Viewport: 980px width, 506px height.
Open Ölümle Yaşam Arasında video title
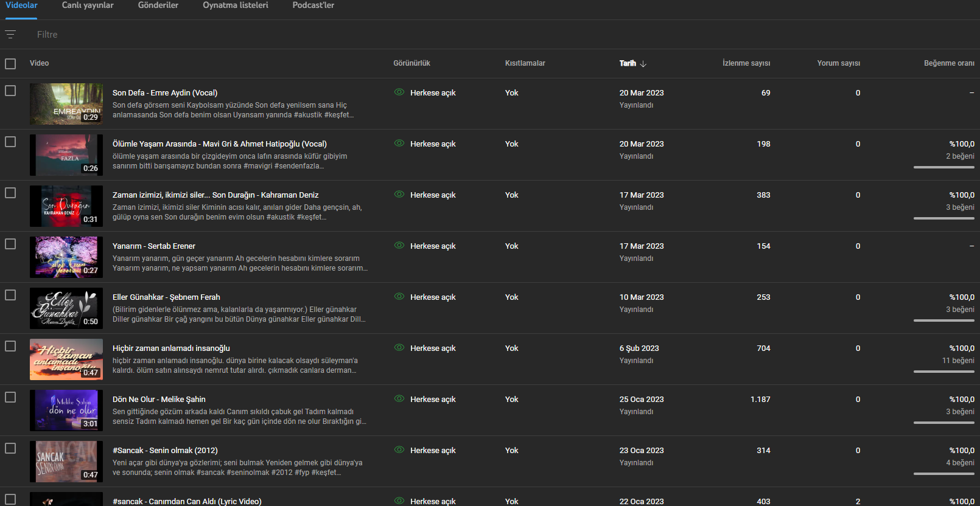pos(220,144)
